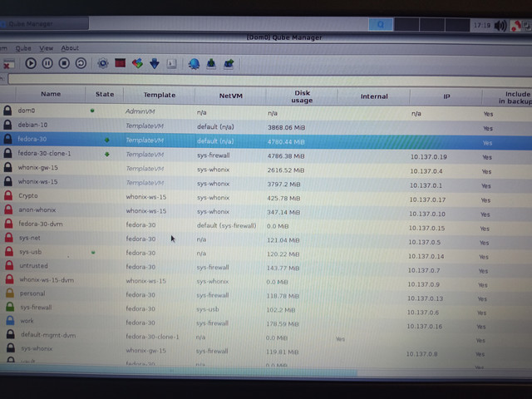Screen dimensions: 532x399
Task: Open the Qube menu
Action: point(23,48)
